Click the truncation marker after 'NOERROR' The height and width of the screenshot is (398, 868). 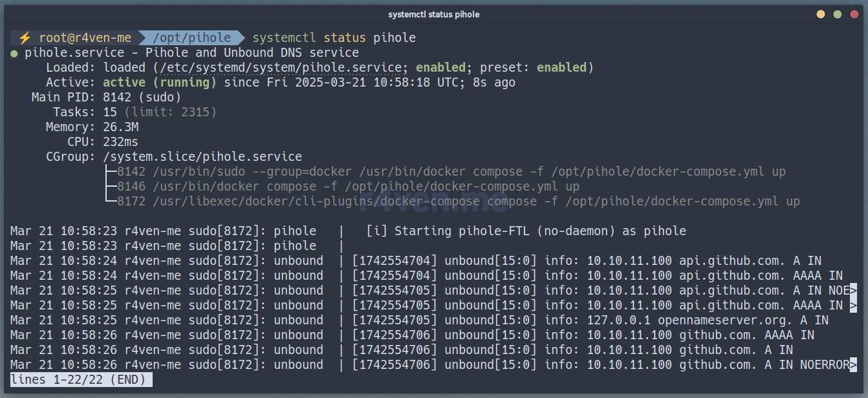point(853,365)
